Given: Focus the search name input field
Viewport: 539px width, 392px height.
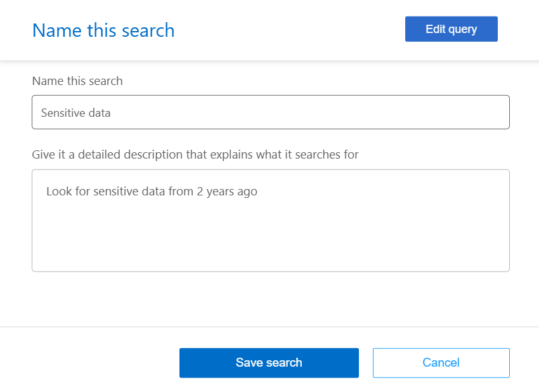Looking at the screenshot, I should (x=270, y=112).
